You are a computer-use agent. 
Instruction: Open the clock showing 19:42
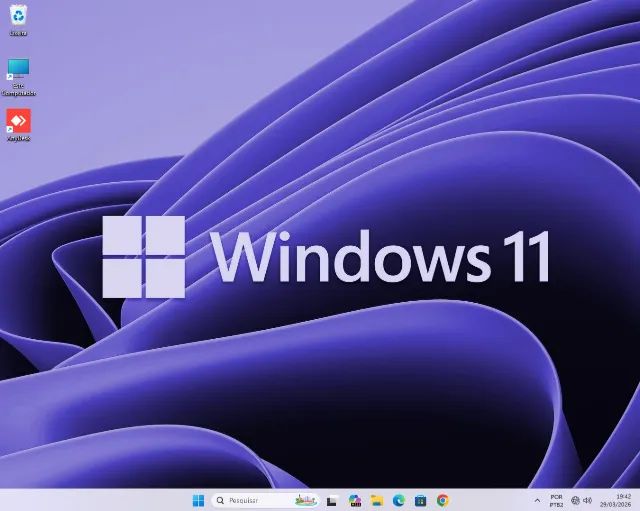(616, 501)
